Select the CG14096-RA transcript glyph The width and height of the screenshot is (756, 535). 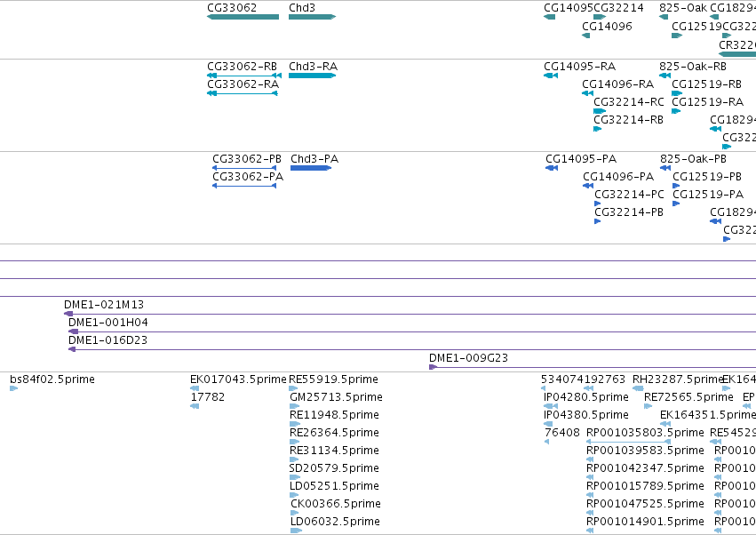coord(587,93)
